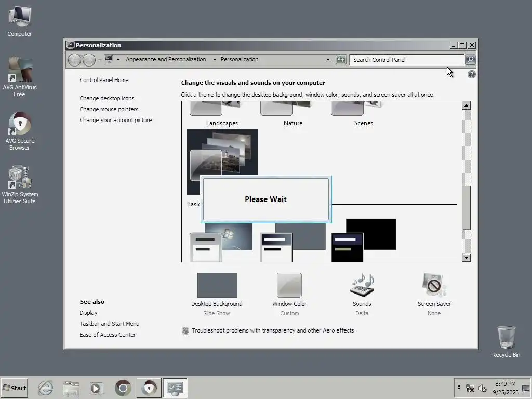Click the Back navigation arrow
The image size is (532, 399).
74,60
